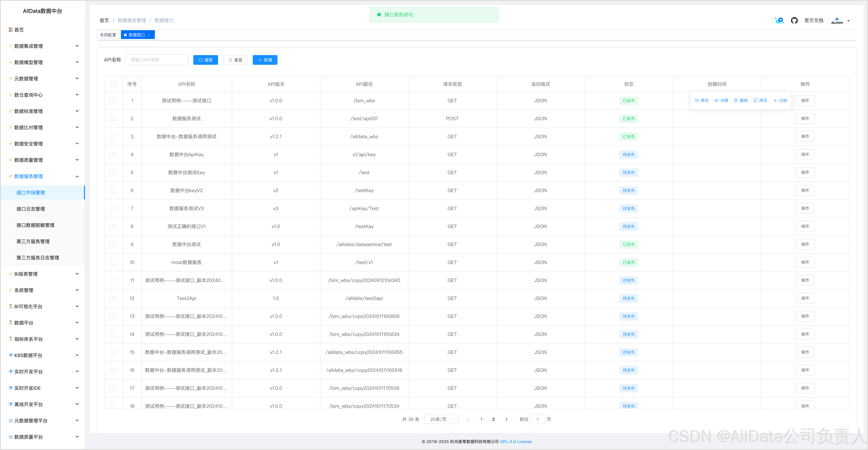Close the 数据接口 tab with x icon
This screenshot has width=868, height=450.
[x=149, y=35]
